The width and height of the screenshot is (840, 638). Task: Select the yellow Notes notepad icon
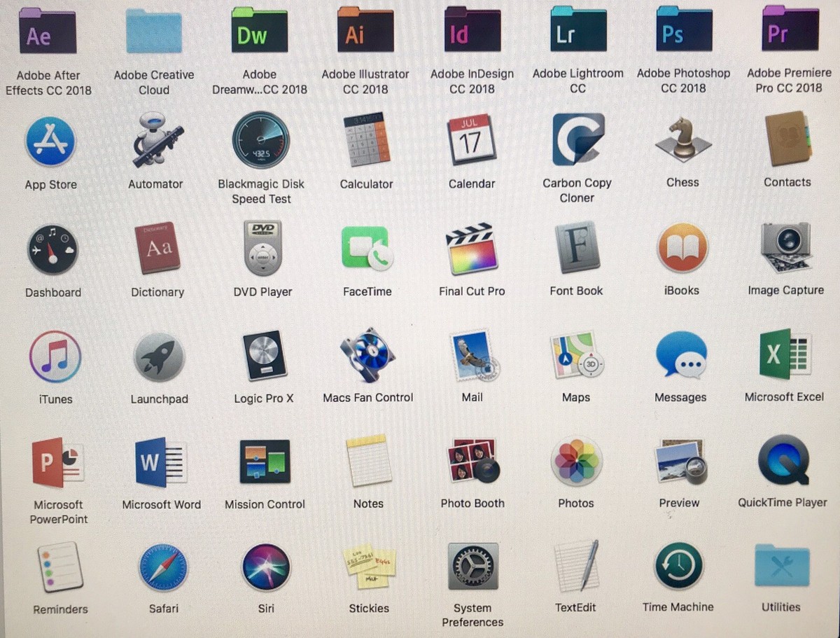[369, 460]
